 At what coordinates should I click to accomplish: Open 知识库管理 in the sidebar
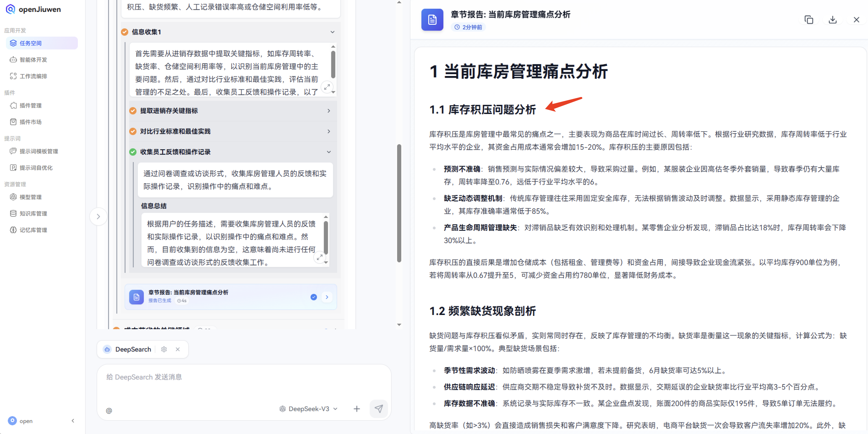[x=33, y=213]
